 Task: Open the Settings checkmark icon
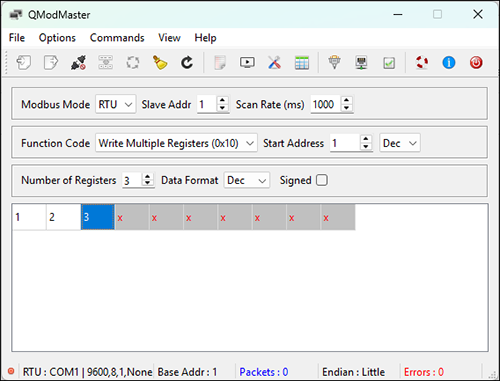point(389,63)
